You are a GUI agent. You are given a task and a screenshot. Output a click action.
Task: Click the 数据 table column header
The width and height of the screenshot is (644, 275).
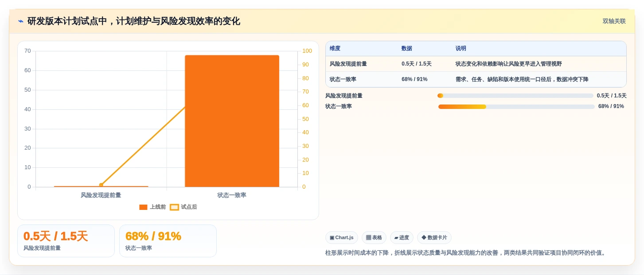(x=407, y=49)
